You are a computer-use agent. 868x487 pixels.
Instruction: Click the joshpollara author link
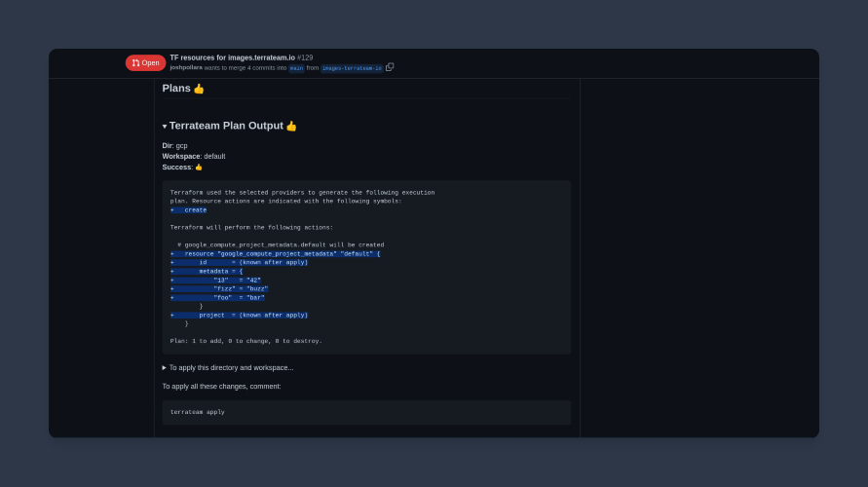pos(186,67)
